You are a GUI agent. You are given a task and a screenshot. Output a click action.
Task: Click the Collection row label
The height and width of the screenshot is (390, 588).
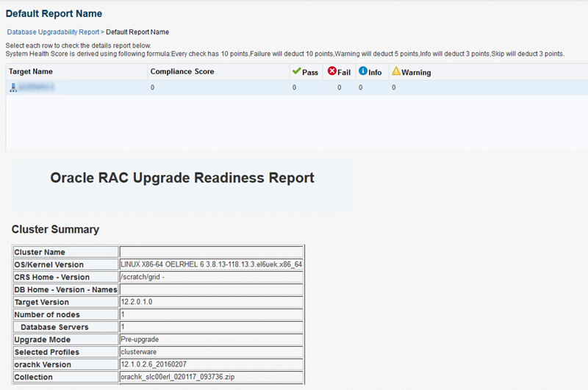[x=66, y=377]
